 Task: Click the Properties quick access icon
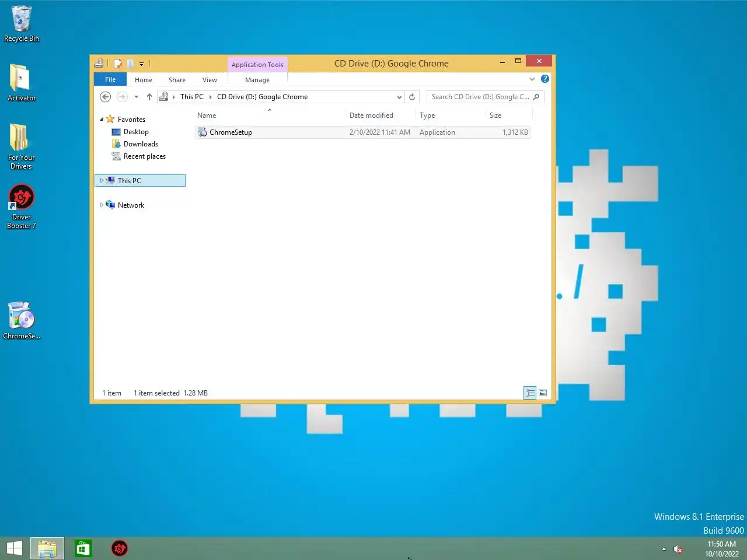pyautogui.click(x=117, y=64)
